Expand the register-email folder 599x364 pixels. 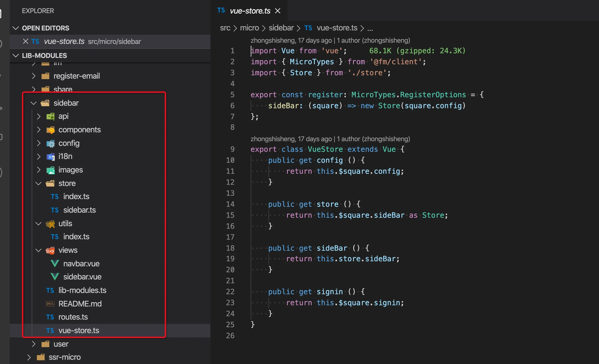pos(33,76)
